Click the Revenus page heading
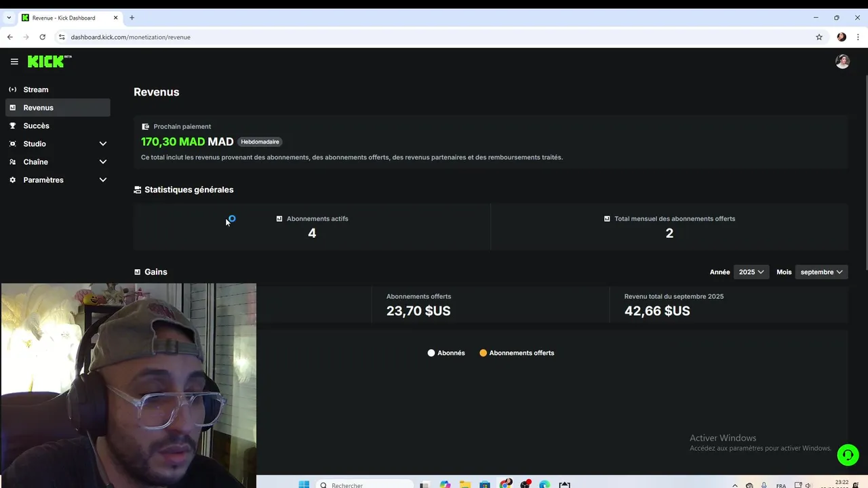 point(157,92)
